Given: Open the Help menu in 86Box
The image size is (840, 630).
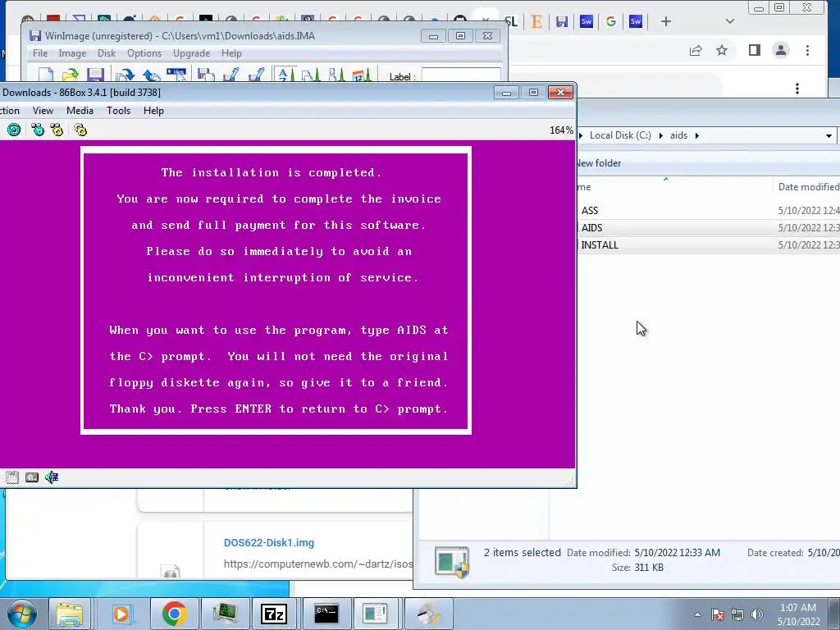Looking at the screenshot, I should (x=153, y=111).
